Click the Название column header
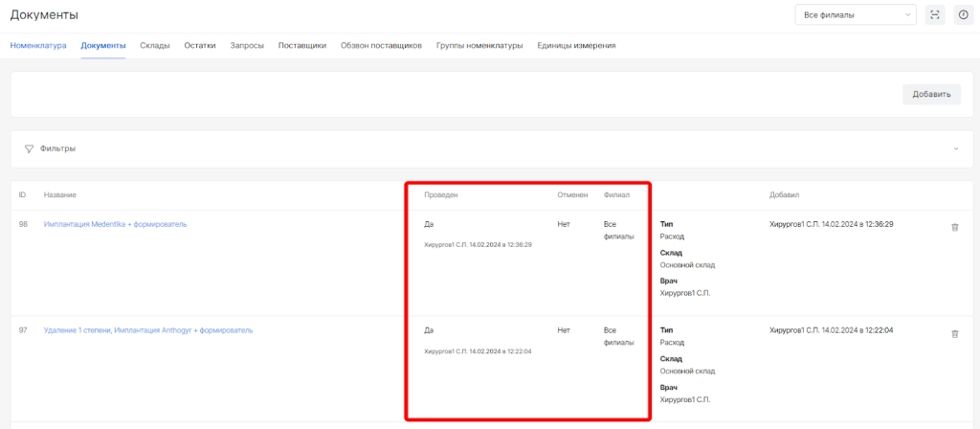The height and width of the screenshot is (429, 980). point(60,195)
